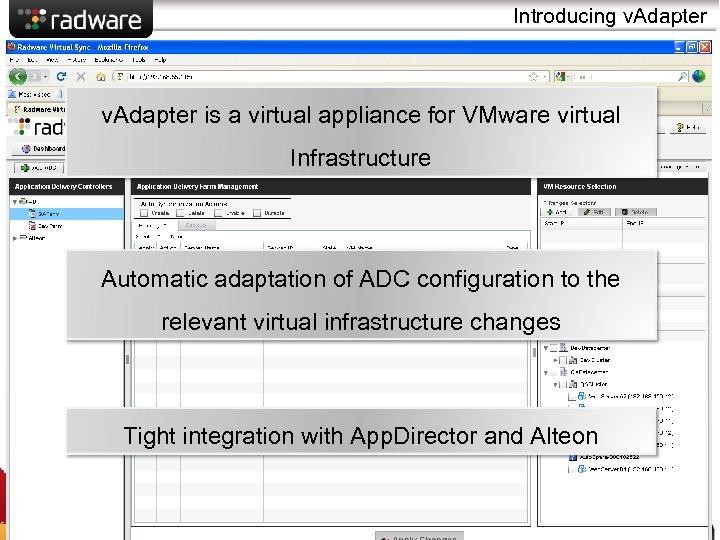Click splitter handle left of Farm Management panel
The height and width of the screenshot is (540, 720).
coord(127,360)
